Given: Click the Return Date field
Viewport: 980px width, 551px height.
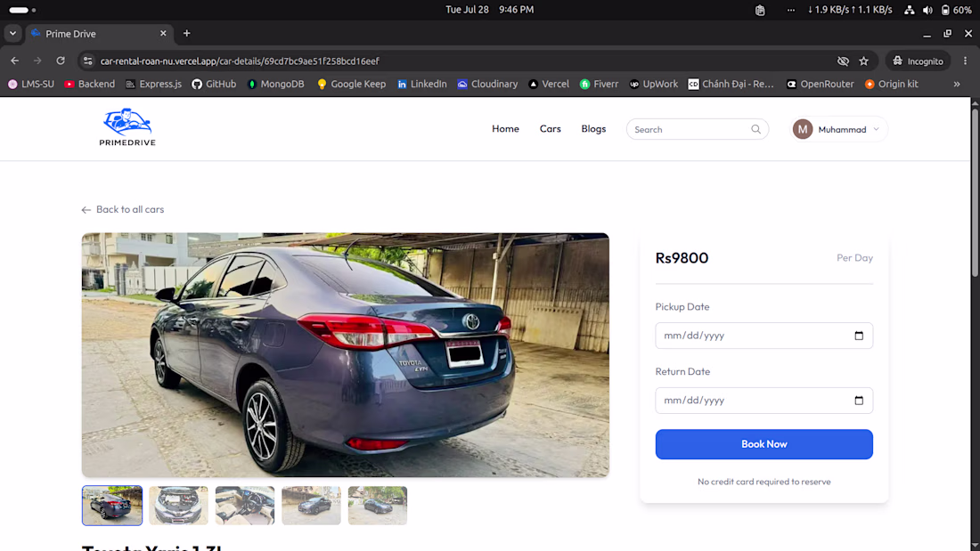Looking at the screenshot, I should [764, 401].
